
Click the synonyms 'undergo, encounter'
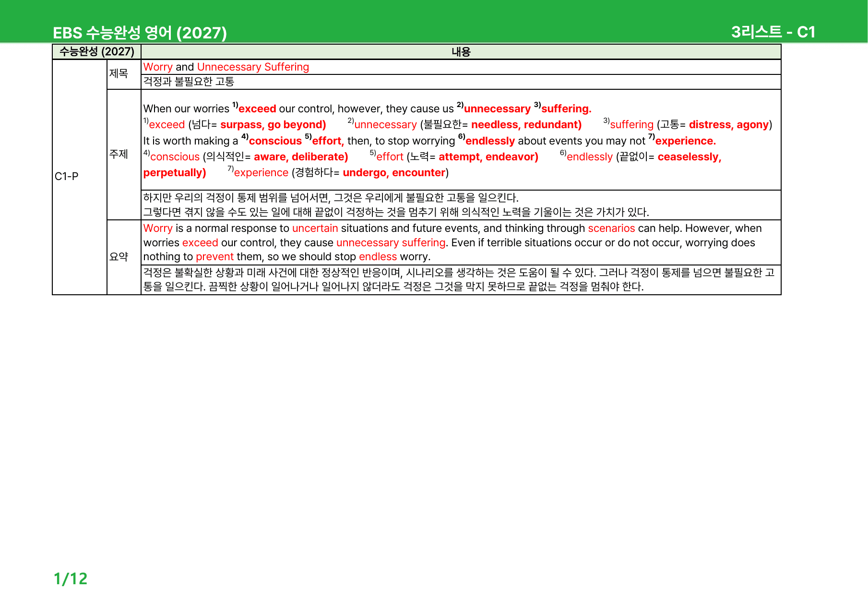pyautogui.click(x=394, y=173)
